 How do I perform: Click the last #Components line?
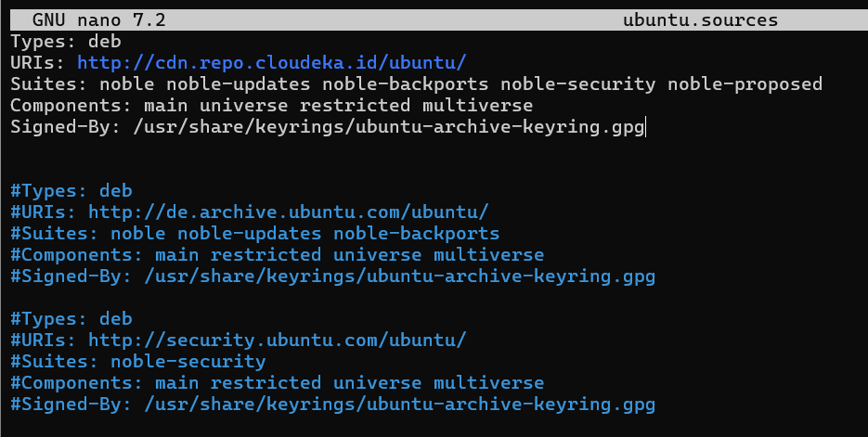[278, 383]
